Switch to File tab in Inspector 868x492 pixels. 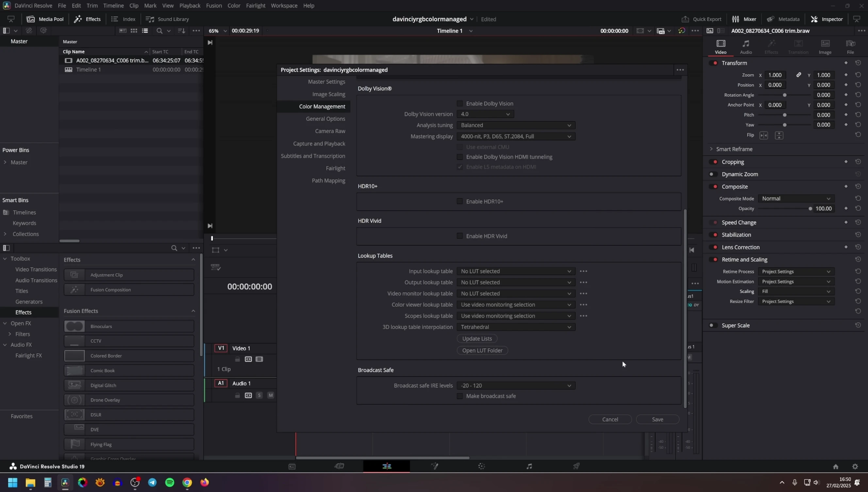[850, 47]
